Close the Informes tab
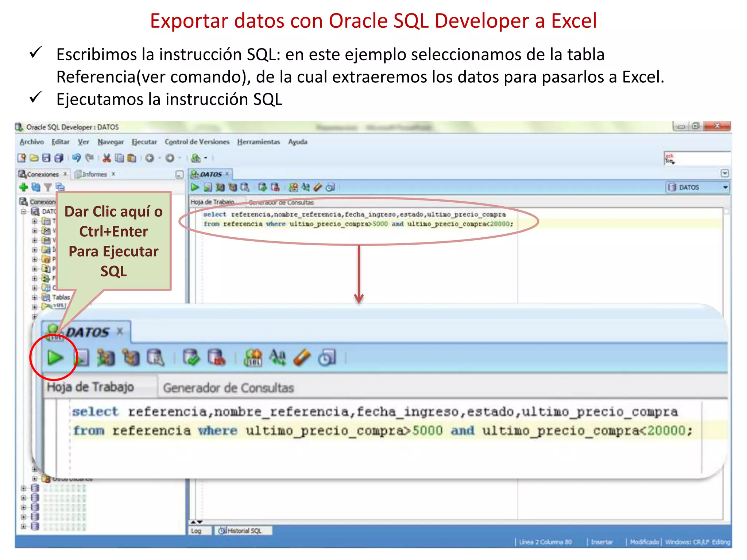Screen dimensions: 747x560 point(113,174)
